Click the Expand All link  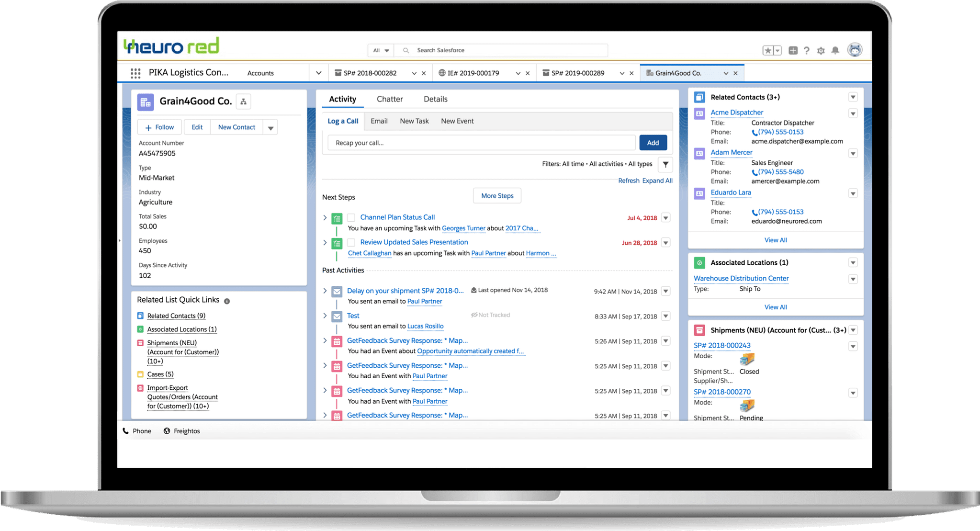[x=657, y=181]
